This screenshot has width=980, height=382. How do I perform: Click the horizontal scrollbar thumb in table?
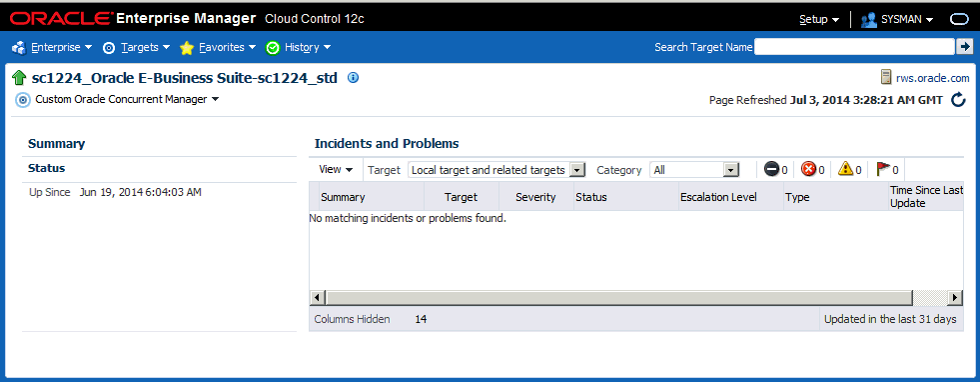(x=618, y=297)
